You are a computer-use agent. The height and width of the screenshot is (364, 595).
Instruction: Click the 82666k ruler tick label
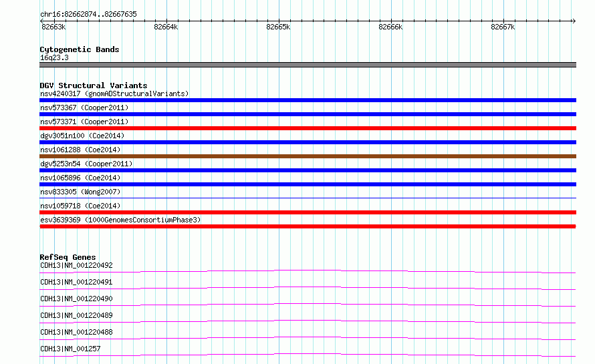(x=390, y=27)
